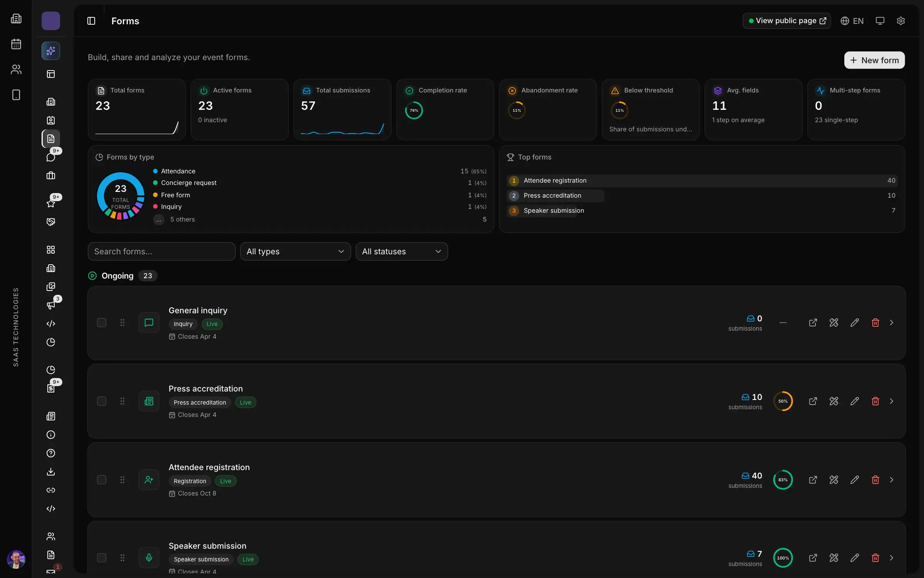
Task: Check the Speaker submission checkbox
Action: pyautogui.click(x=102, y=558)
